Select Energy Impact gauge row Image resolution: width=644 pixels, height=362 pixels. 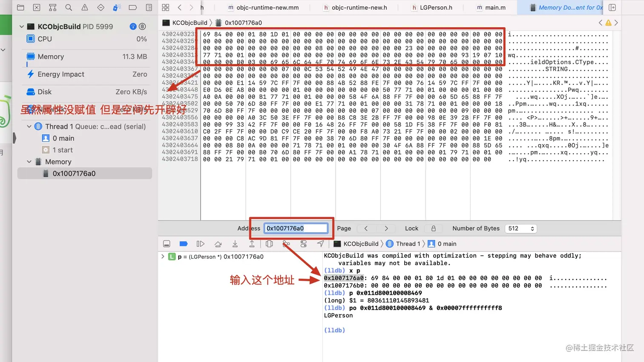(x=87, y=74)
